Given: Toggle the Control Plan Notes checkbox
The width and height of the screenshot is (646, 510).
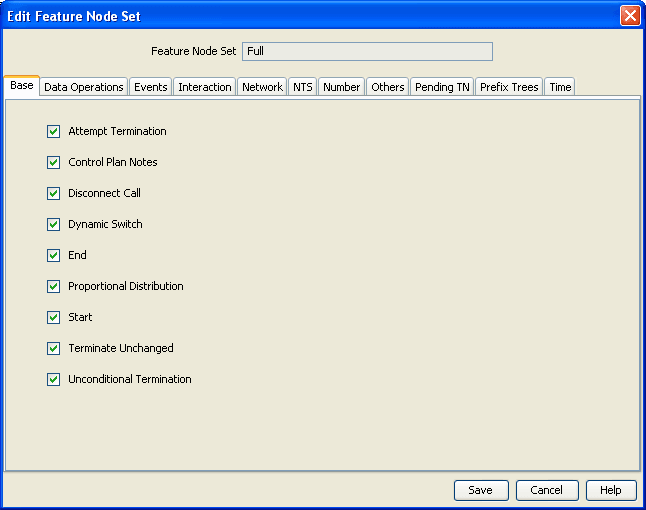Looking at the screenshot, I should tap(54, 162).
